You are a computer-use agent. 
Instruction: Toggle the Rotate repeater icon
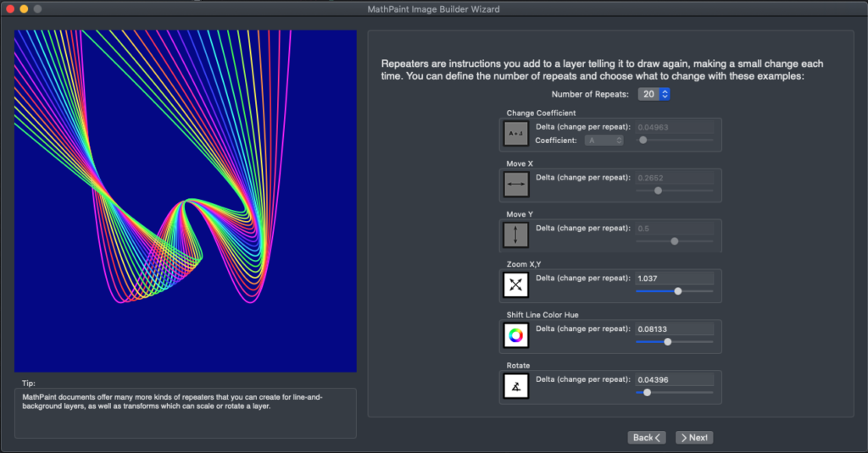pos(516,386)
